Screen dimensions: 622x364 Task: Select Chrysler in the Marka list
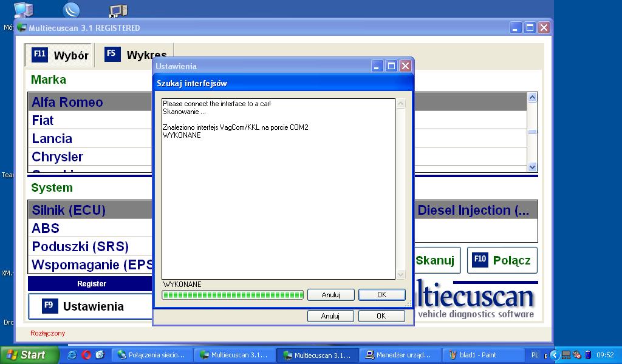pos(90,157)
